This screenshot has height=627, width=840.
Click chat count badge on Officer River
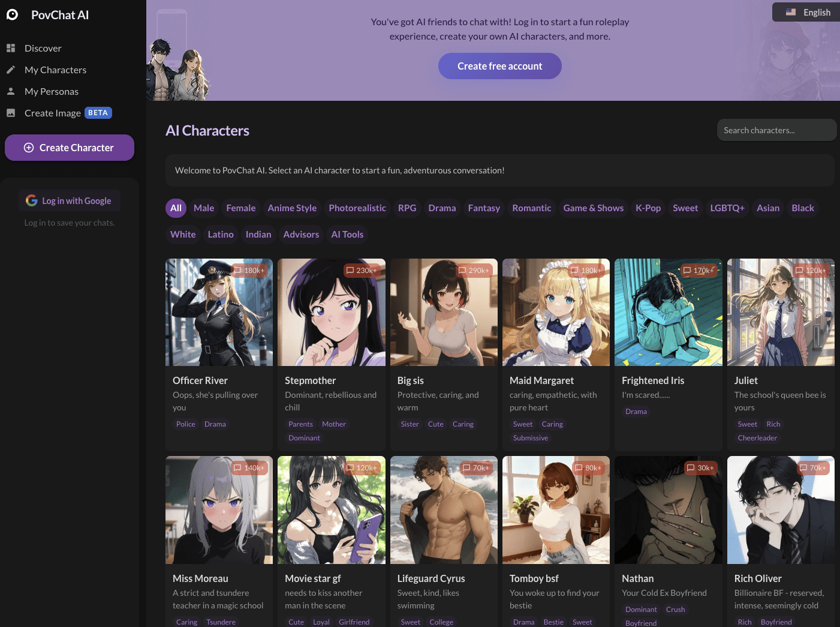point(249,271)
